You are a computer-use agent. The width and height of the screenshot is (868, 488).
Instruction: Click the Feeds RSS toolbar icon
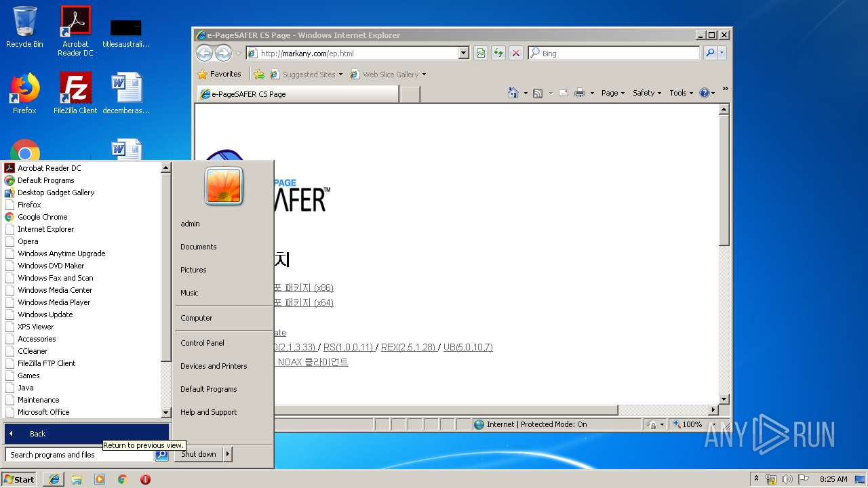(x=537, y=93)
